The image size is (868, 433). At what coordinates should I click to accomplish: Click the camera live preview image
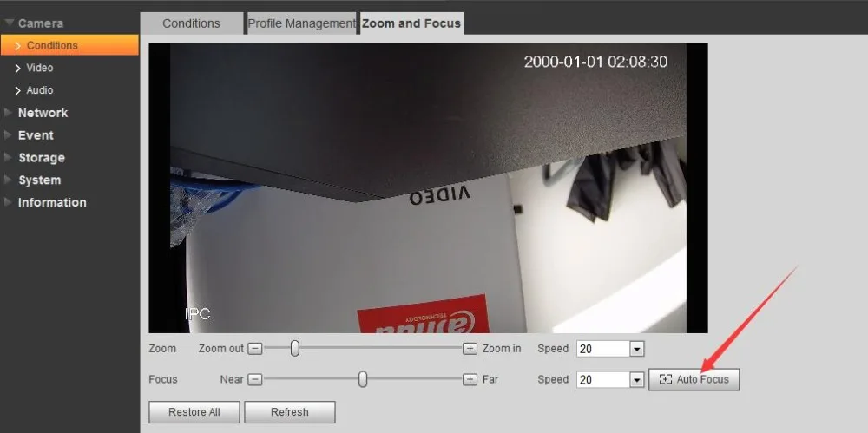[428, 188]
